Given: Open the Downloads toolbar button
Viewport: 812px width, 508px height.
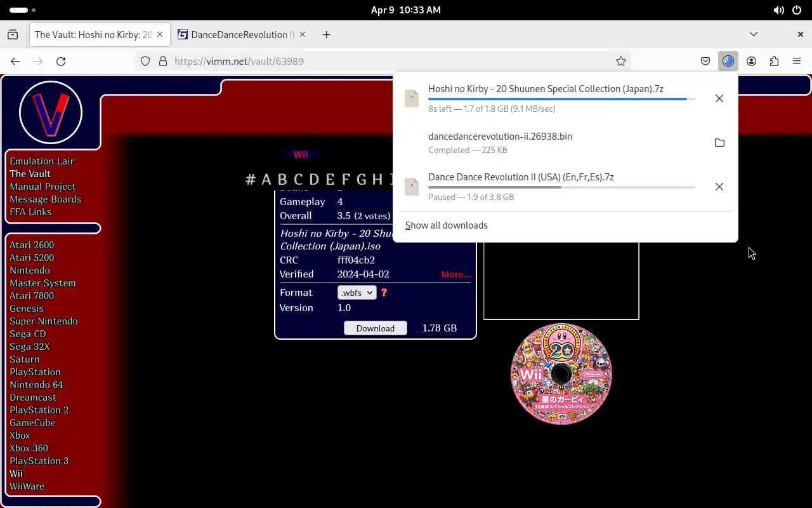Looking at the screenshot, I should [x=728, y=61].
